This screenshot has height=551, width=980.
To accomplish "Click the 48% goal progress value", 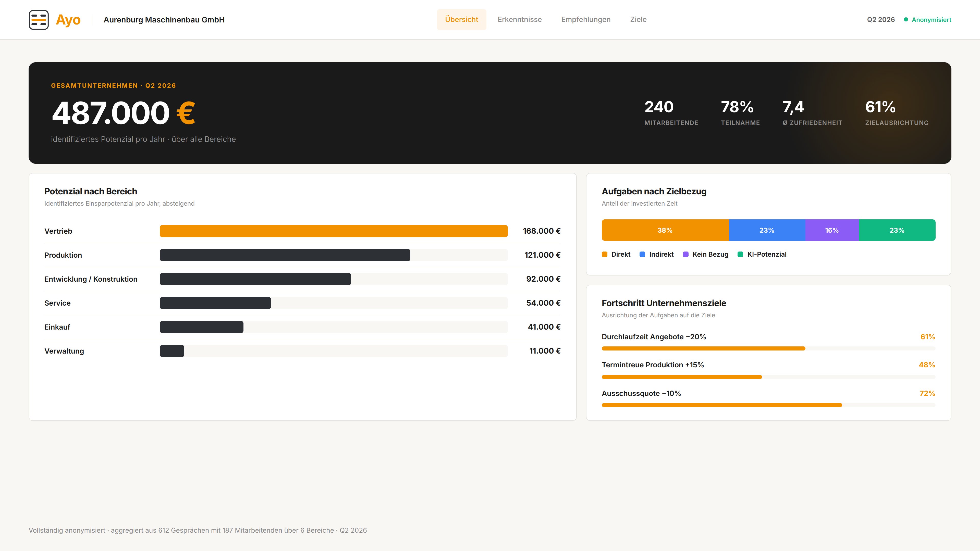I will (927, 365).
